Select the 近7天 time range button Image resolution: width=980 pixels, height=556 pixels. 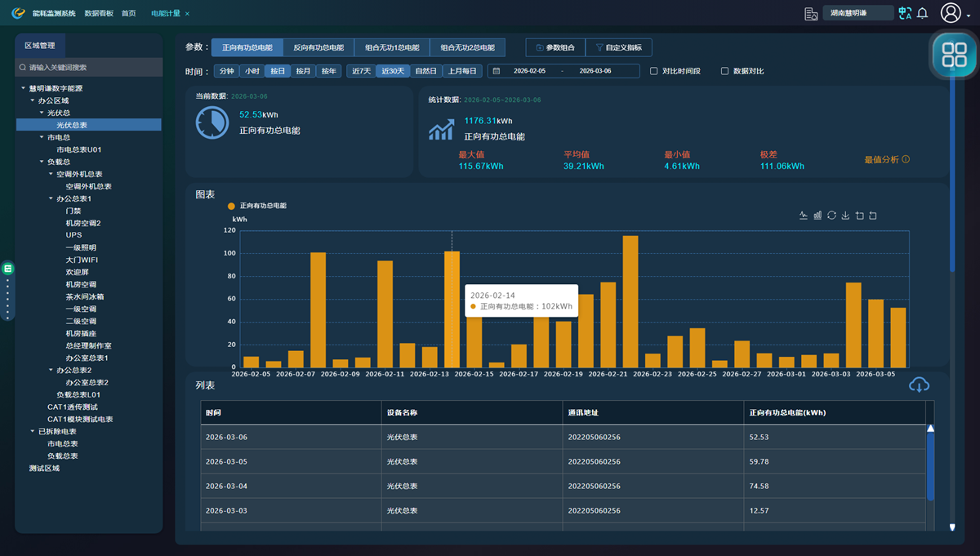(361, 71)
